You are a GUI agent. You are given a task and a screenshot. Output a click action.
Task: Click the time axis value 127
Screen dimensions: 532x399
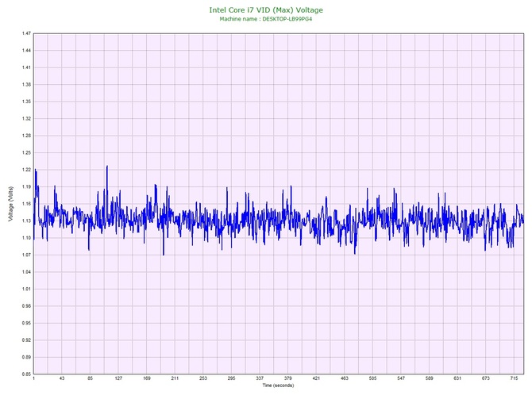click(118, 378)
